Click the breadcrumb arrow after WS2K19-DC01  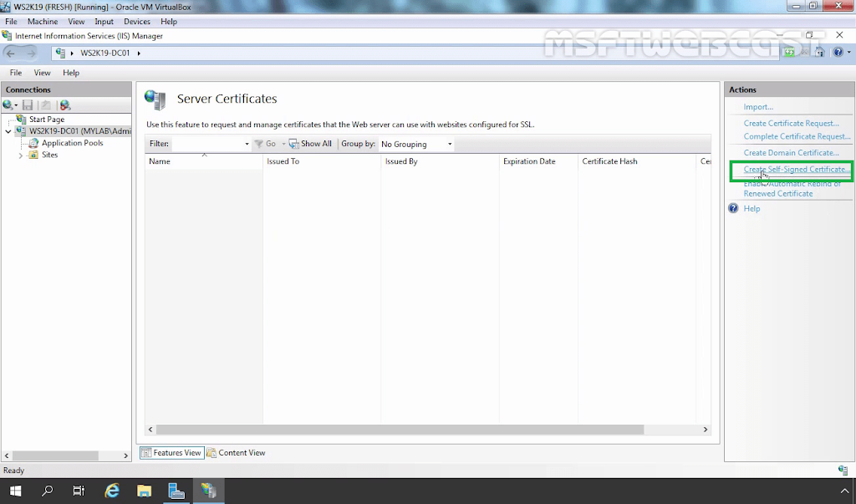click(139, 53)
